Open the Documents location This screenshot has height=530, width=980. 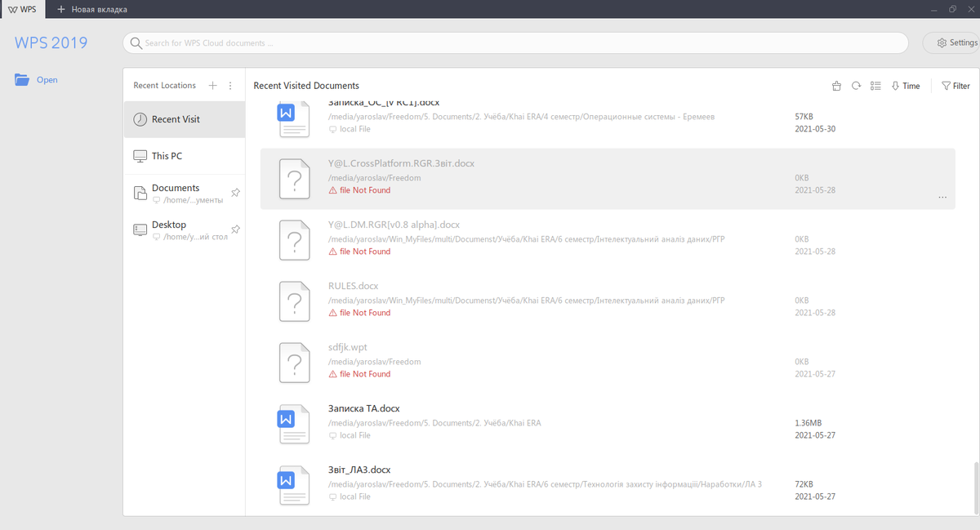(x=185, y=193)
